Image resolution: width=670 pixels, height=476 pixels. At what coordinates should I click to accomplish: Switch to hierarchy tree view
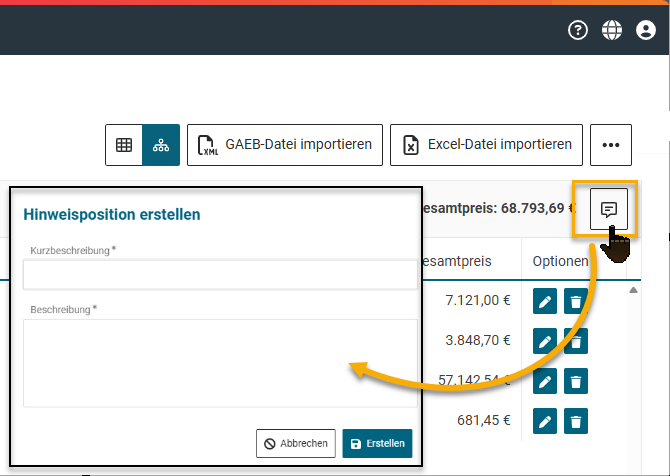160,145
